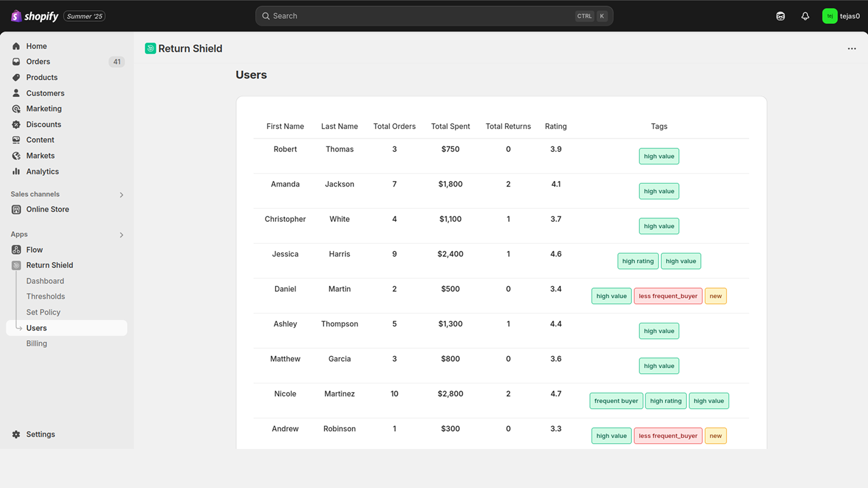Click the Home icon in sidebar
The image size is (868, 488).
pos(16,46)
